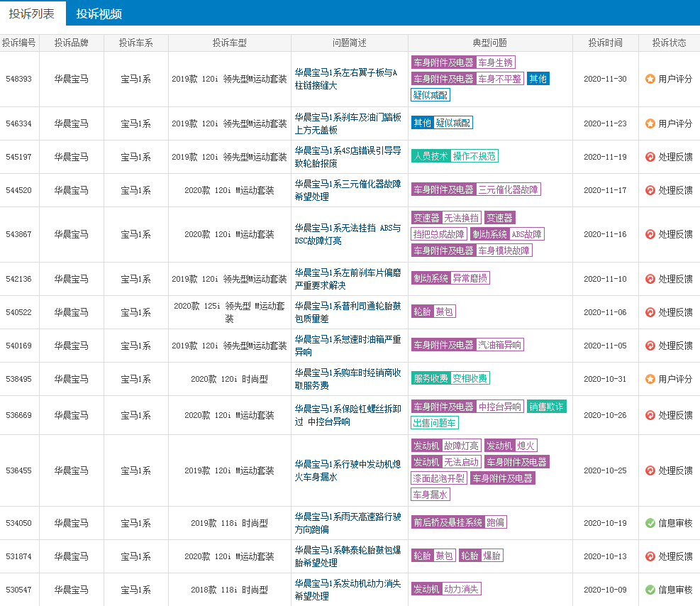Screen dimensions: 700x606
Task: Click the 处理反馈 status icon for complaint 531874
Action: (650, 556)
